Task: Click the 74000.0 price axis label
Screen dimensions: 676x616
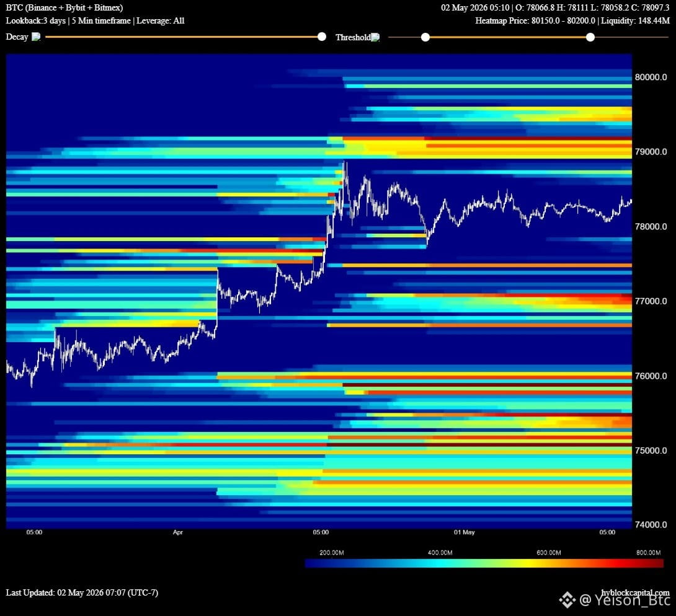Action: click(x=651, y=524)
